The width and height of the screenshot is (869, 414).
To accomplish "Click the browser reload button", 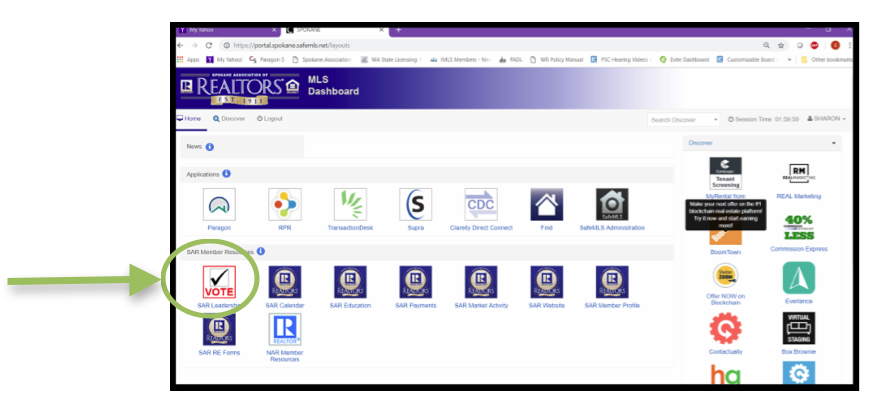I will tap(209, 45).
